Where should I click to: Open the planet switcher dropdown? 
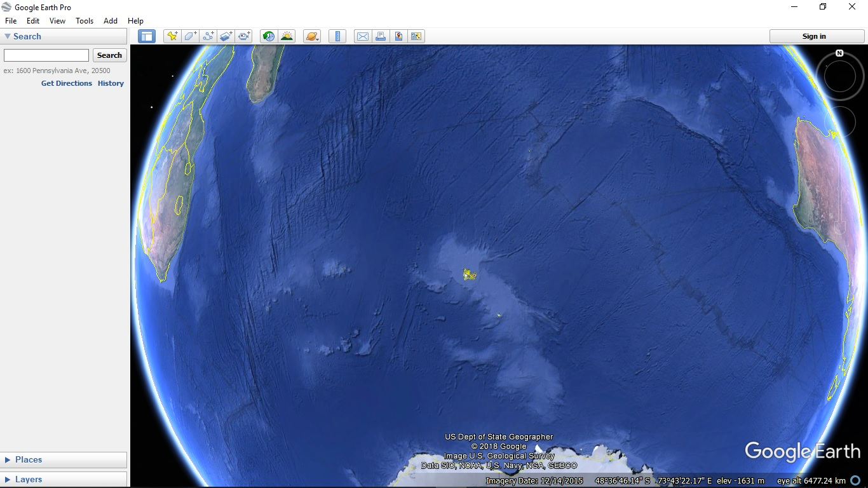tap(311, 36)
